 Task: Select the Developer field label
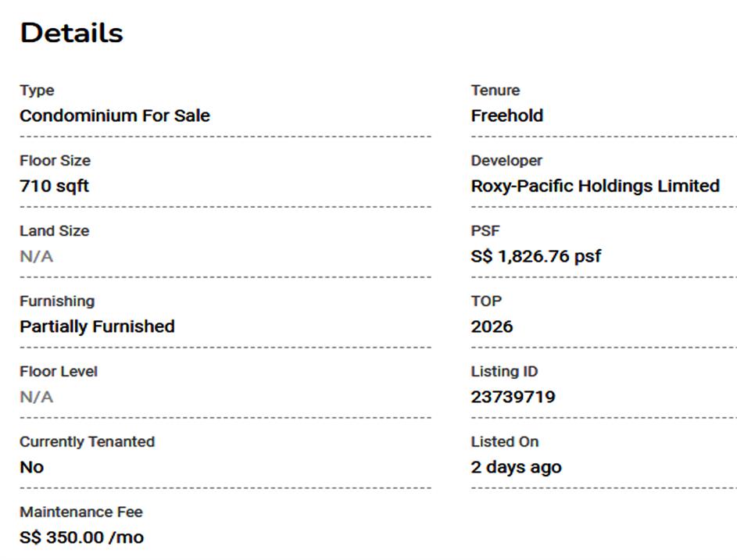click(x=506, y=161)
